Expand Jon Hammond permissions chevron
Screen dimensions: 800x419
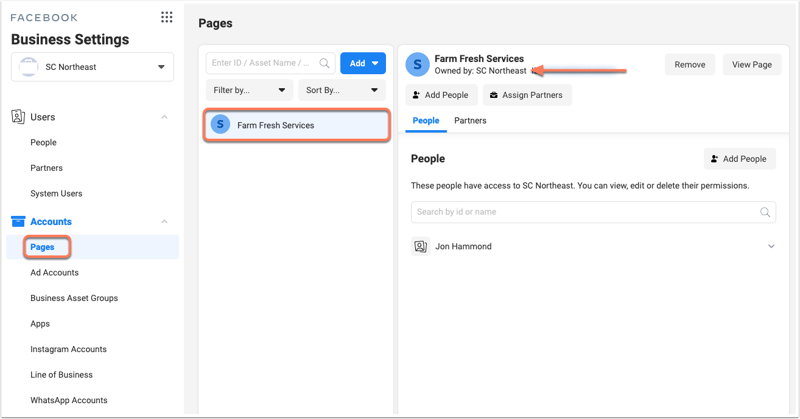pos(771,247)
